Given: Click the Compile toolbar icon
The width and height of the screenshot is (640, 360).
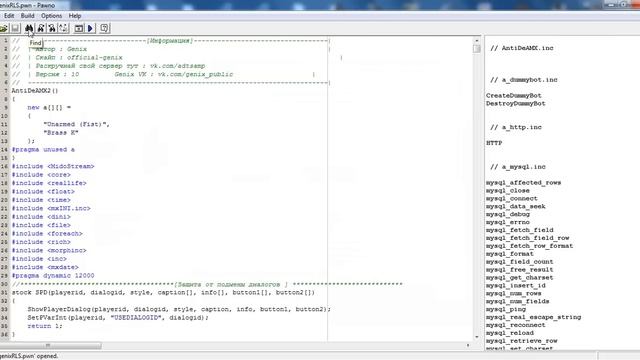Looking at the screenshot, I should [x=79, y=28].
